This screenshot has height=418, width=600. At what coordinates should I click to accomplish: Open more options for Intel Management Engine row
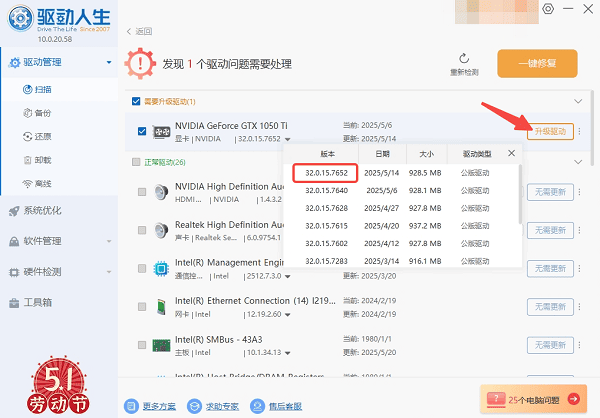[x=579, y=268]
